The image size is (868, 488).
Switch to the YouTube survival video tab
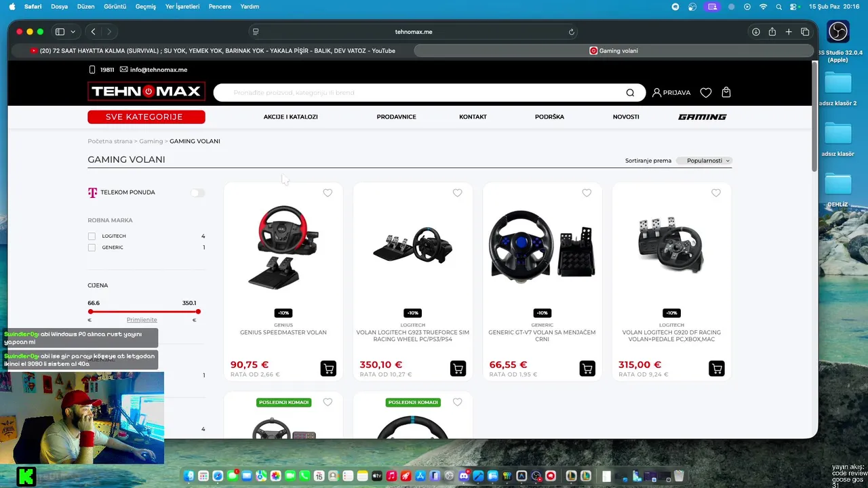coord(212,51)
